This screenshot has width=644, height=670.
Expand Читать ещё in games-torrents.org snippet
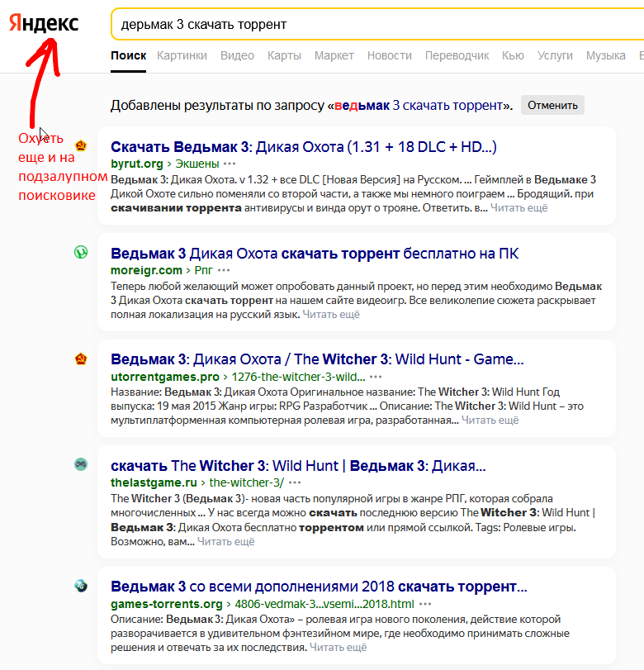[339, 648]
